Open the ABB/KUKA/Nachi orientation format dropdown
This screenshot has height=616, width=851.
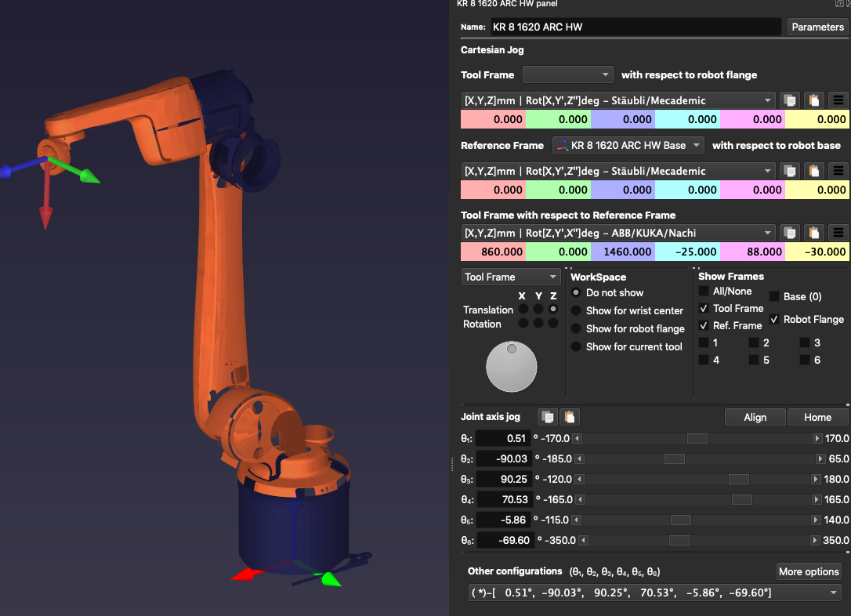point(618,233)
